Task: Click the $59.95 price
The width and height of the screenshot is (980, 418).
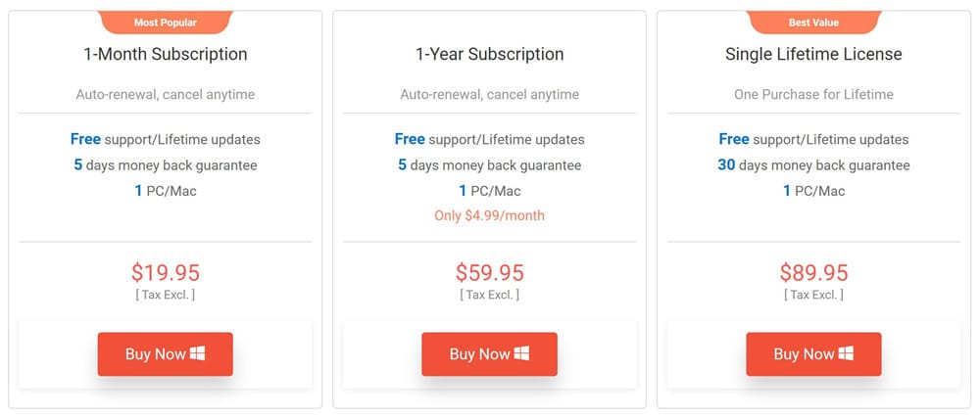Action: (489, 272)
